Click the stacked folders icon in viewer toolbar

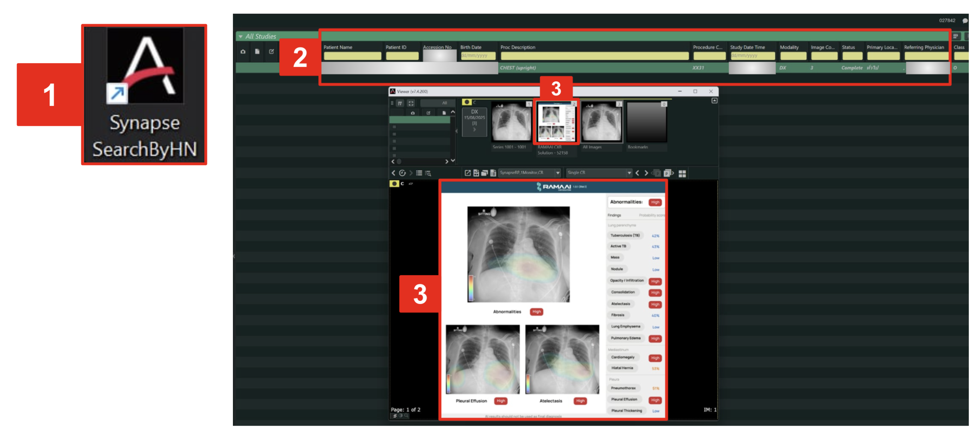[484, 173]
